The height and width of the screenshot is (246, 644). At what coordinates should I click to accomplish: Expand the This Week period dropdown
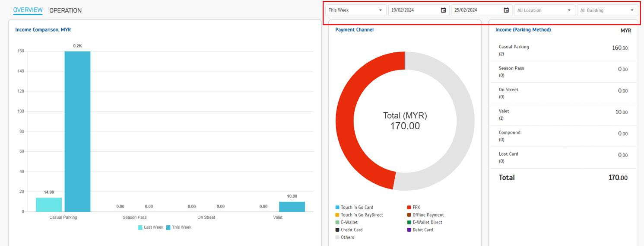point(355,10)
